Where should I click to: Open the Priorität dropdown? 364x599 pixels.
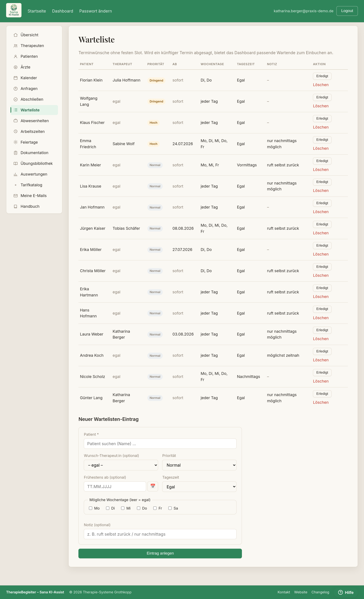click(x=199, y=465)
